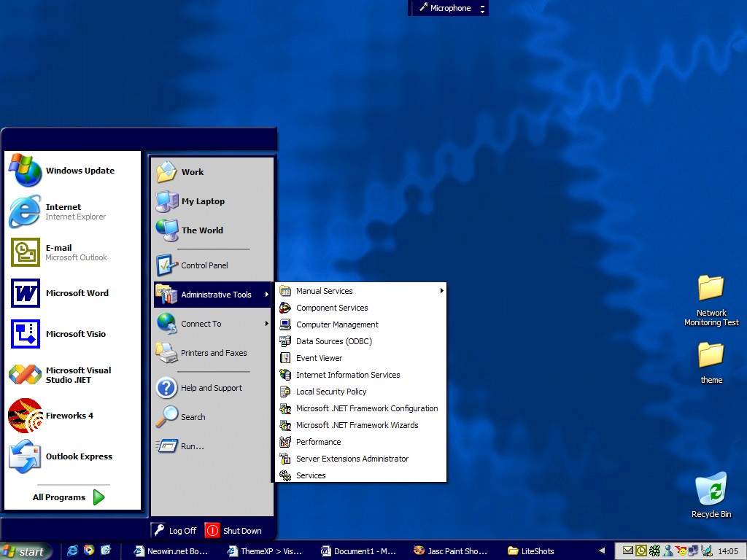The height and width of the screenshot is (560, 747).
Task: Click the network connection monitors tray icon
Action: click(x=693, y=551)
